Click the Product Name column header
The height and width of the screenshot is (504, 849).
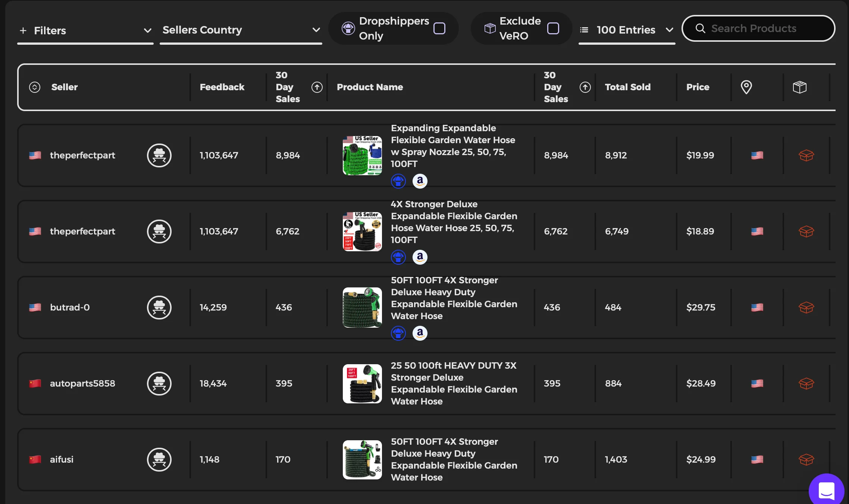[x=370, y=87]
